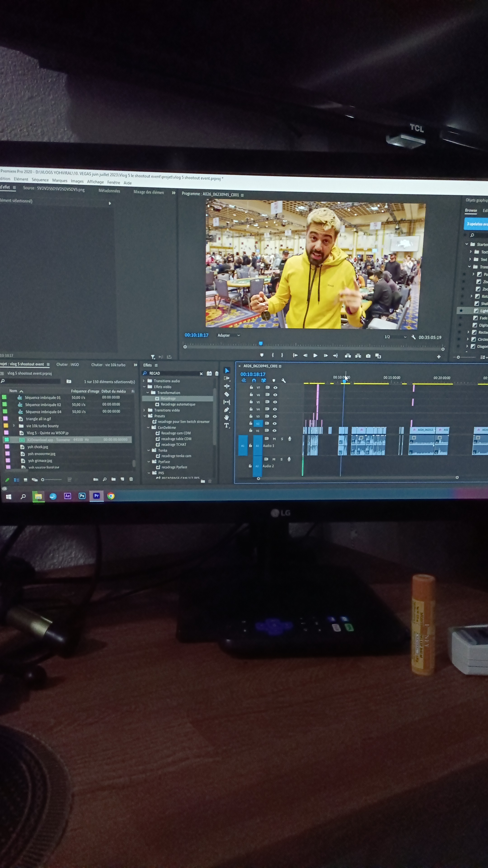This screenshot has width=488, height=868.
Task: Click the project panel zoom slider
Action: [x=51, y=479]
